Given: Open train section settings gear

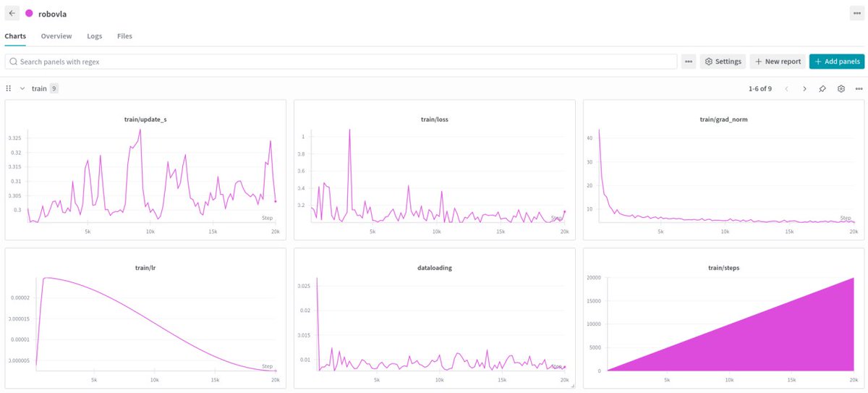Looking at the screenshot, I should (841, 88).
